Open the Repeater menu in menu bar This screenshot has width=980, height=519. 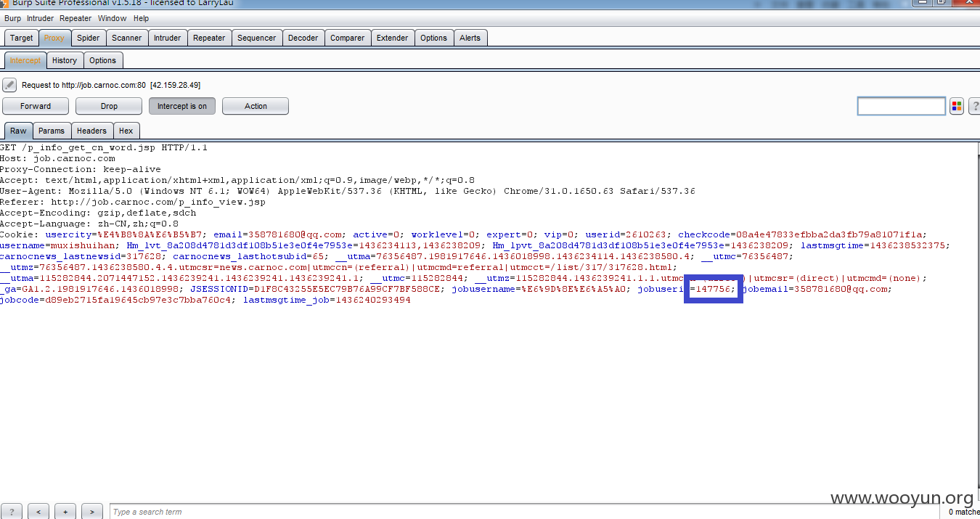tap(75, 18)
